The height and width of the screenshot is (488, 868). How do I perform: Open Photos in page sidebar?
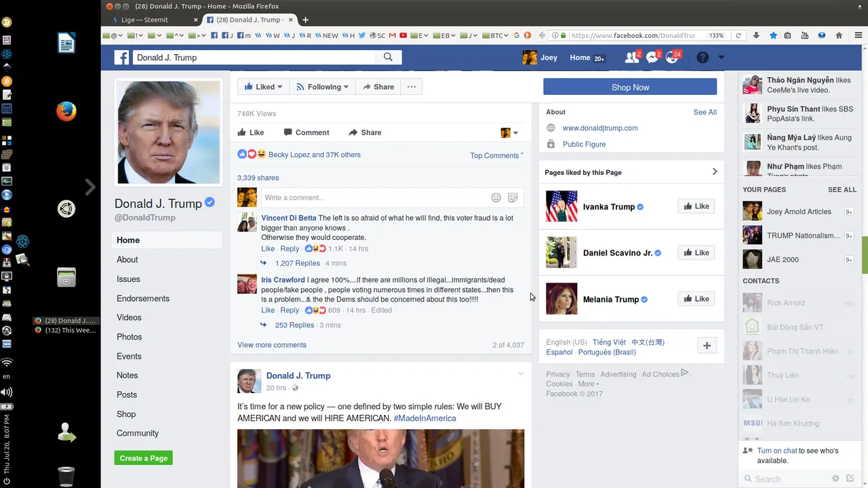point(129,337)
